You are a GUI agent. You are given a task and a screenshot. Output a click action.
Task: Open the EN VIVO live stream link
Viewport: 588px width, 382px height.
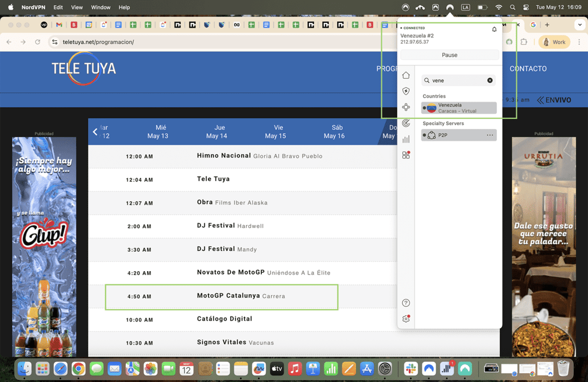tap(554, 100)
